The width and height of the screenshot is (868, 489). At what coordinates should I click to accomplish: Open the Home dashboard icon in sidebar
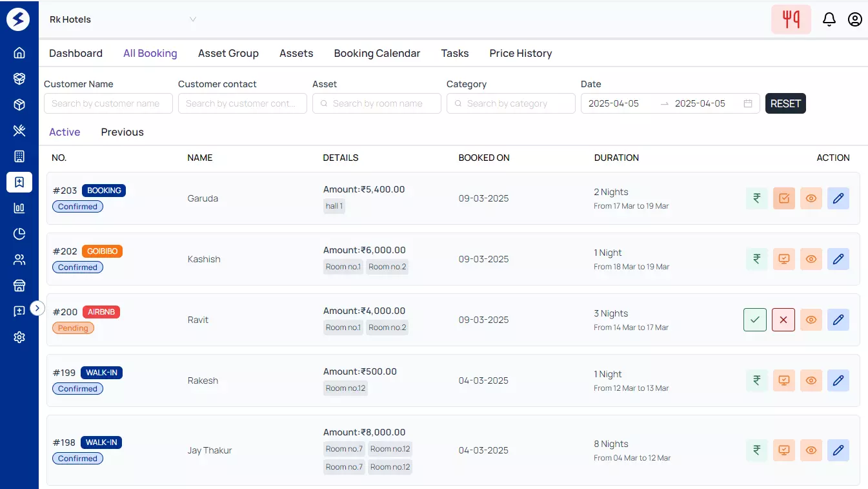click(19, 52)
